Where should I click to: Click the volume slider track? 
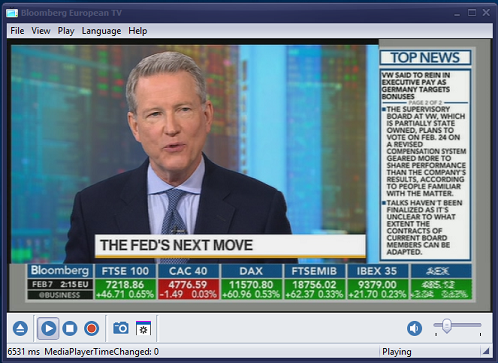tap(457, 325)
